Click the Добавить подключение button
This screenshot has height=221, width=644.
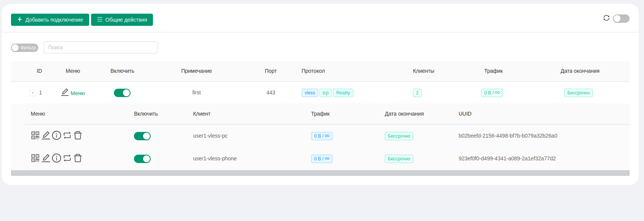(50, 20)
